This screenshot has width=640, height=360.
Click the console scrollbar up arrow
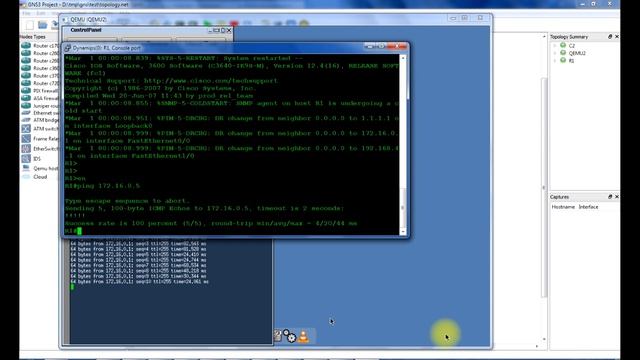(403, 58)
